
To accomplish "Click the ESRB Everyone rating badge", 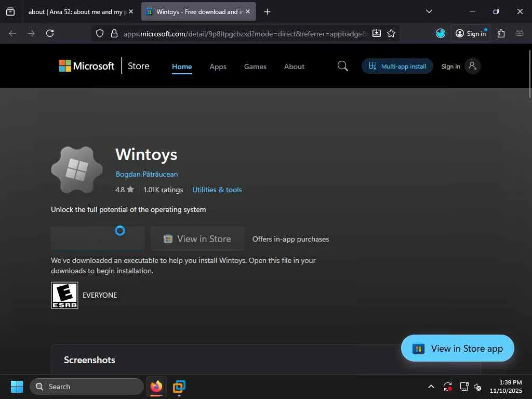I will pyautogui.click(x=64, y=295).
